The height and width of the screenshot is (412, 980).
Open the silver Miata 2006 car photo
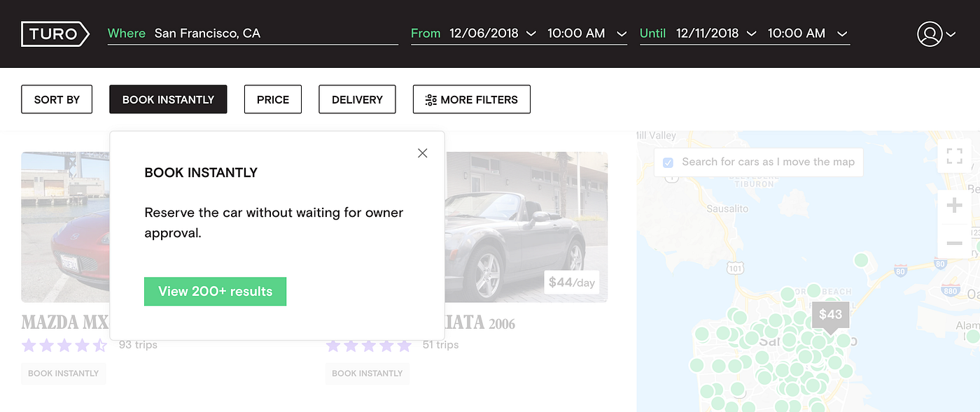tap(526, 227)
